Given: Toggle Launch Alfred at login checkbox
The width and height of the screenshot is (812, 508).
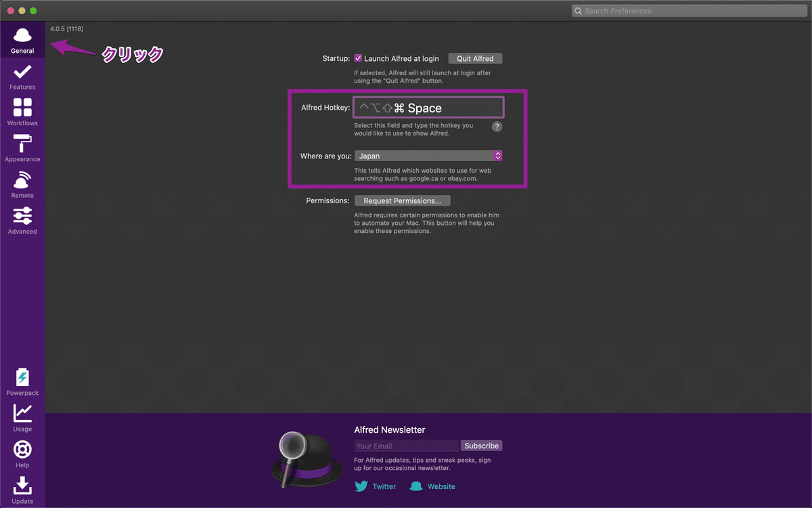Looking at the screenshot, I should [x=358, y=58].
